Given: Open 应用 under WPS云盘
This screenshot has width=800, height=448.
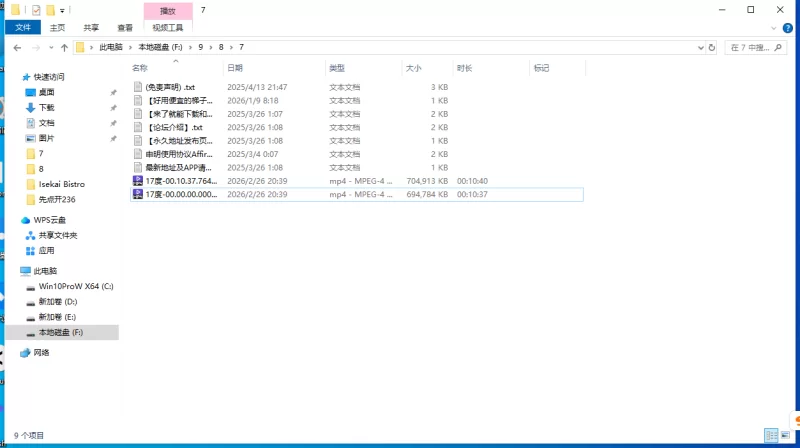Looking at the screenshot, I should pos(46,251).
